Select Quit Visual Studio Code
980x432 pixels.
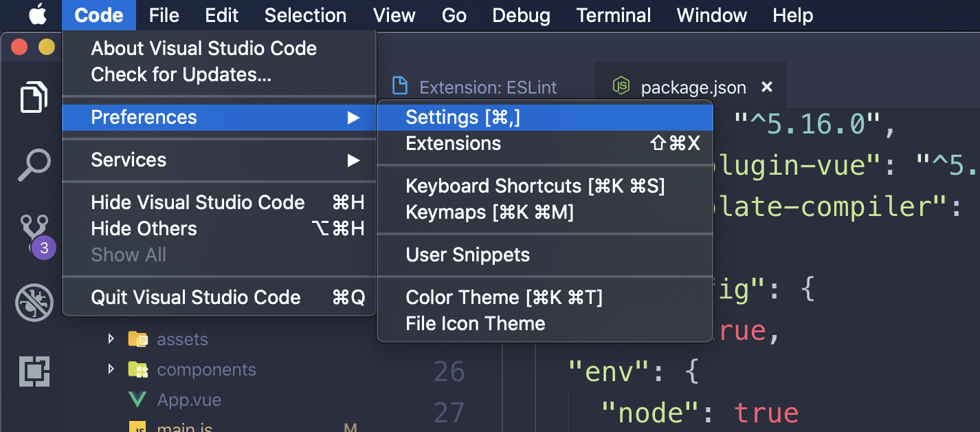tap(196, 297)
